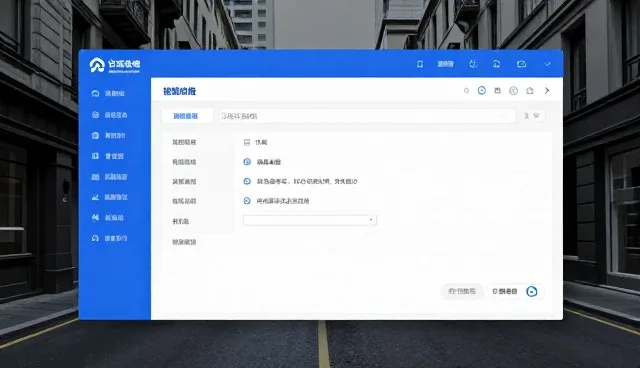This screenshot has height=368, width=640.
Task: Click the blue circled clock icon in the title row
Action: tap(482, 91)
